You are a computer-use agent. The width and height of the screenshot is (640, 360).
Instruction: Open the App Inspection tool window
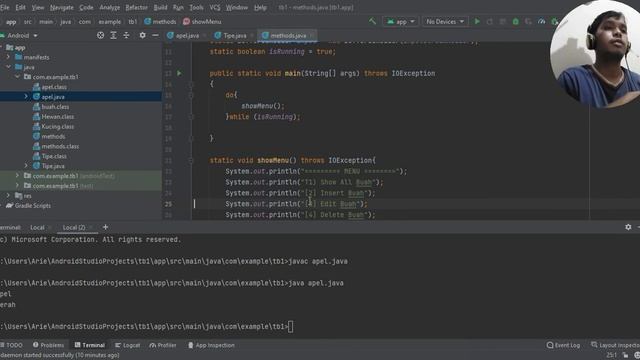[211, 345]
